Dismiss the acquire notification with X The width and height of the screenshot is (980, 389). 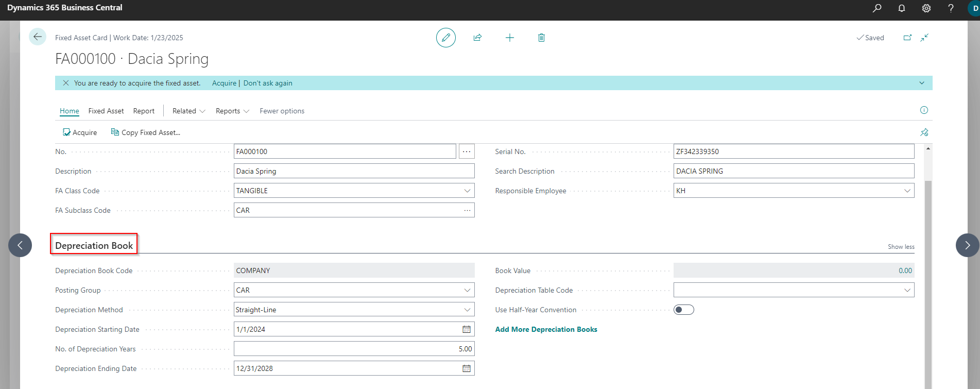(66, 83)
